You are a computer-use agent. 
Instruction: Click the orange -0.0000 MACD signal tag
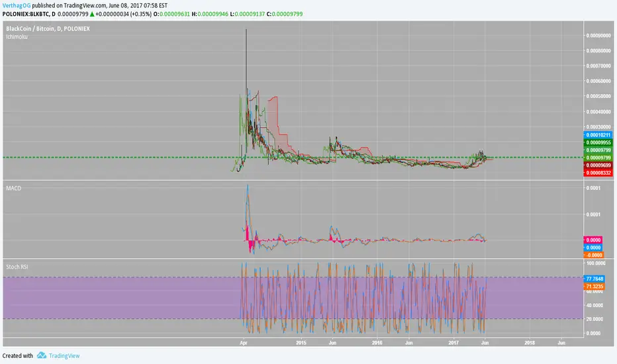(593, 255)
